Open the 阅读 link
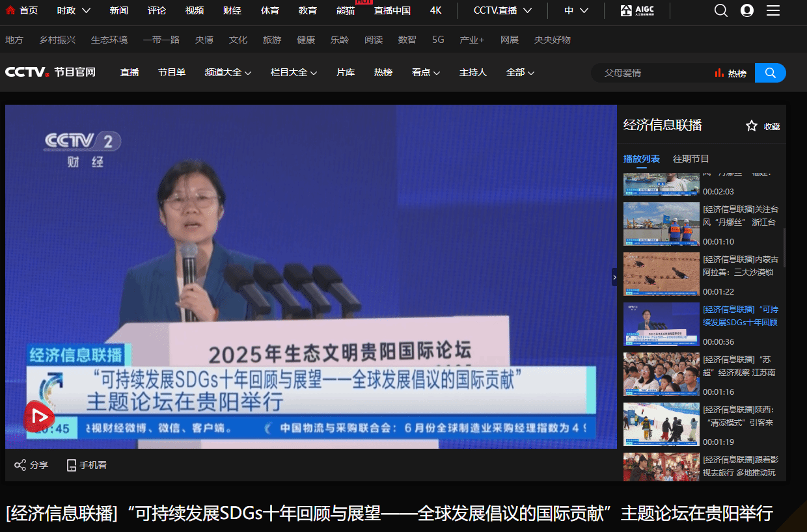Screen dimensions: 807x532 coord(374,40)
